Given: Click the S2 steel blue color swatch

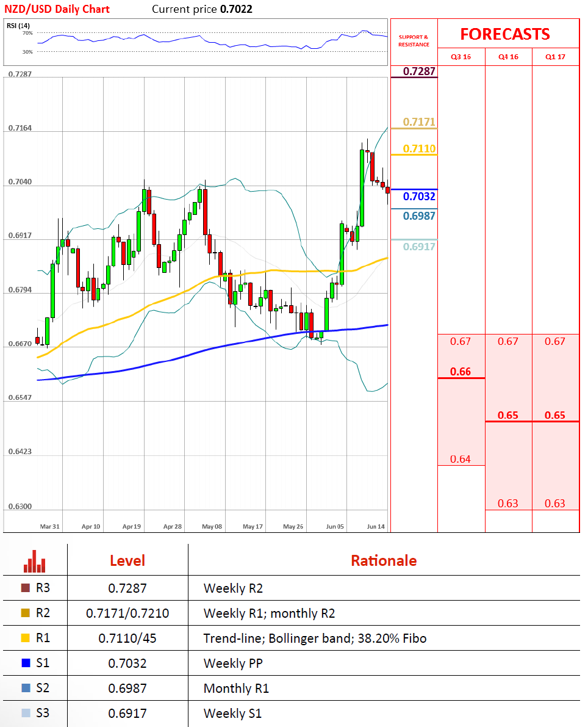Looking at the screenshot, I should coord(26,688).
